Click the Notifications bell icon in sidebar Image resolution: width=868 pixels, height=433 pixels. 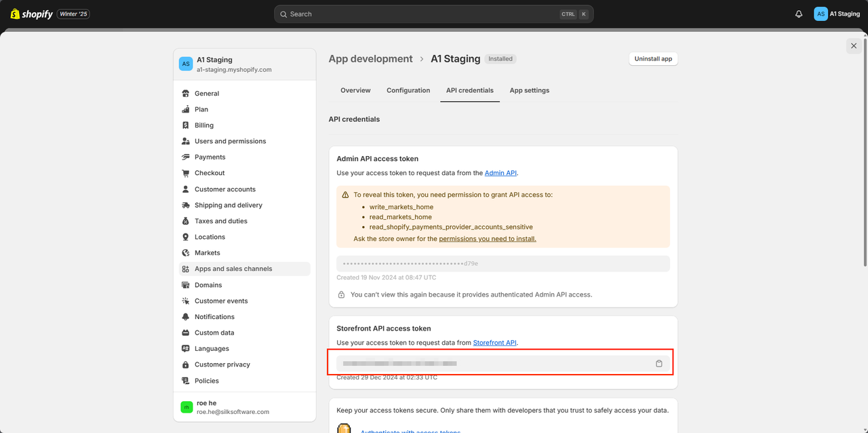(186, 317)
